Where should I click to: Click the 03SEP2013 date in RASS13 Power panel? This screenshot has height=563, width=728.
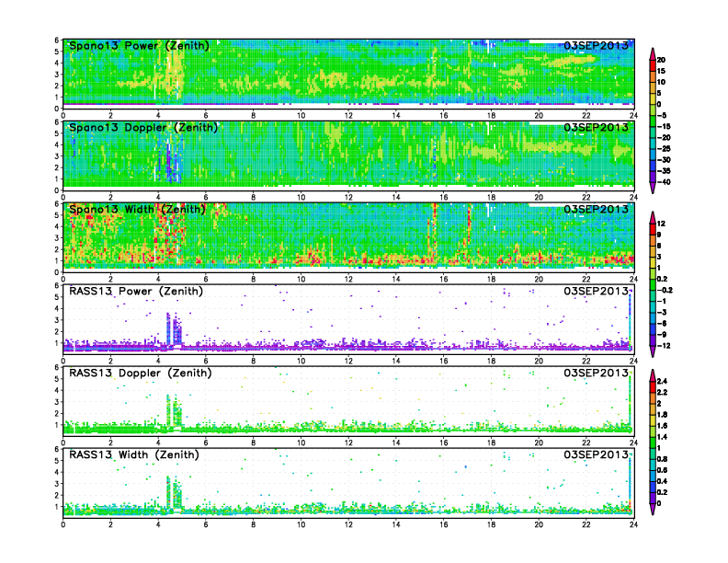pos(596,291)
